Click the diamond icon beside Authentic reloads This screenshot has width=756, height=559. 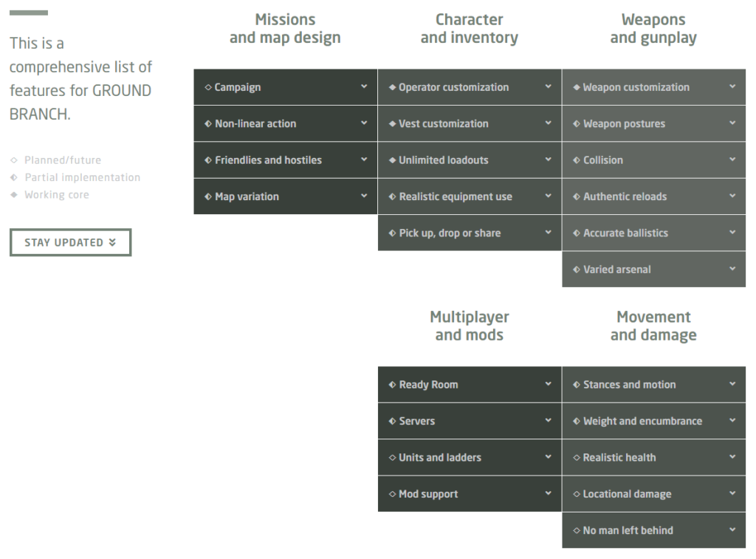point(577,196)
